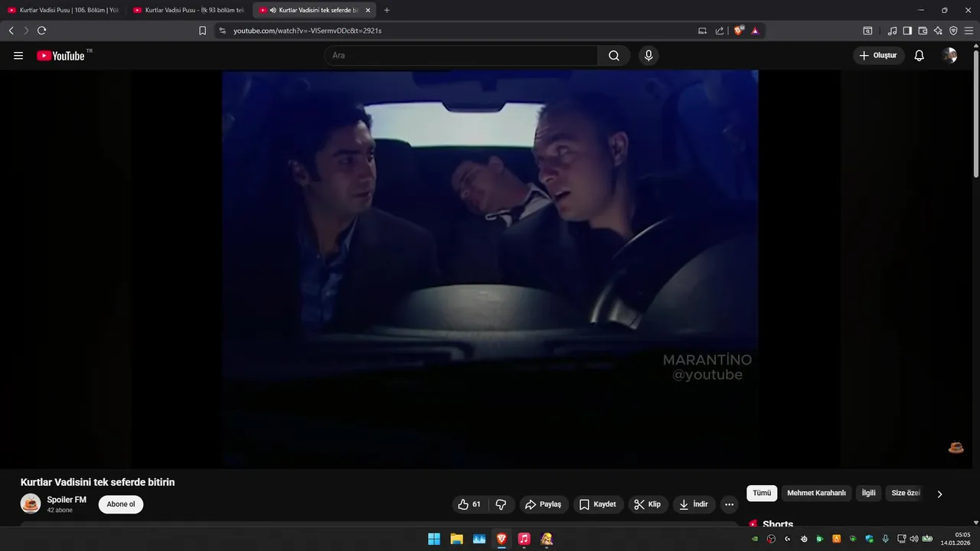Screen dimensions: 980x551
Task: Download the video with İndir
Action: click(x=694, y=504)
